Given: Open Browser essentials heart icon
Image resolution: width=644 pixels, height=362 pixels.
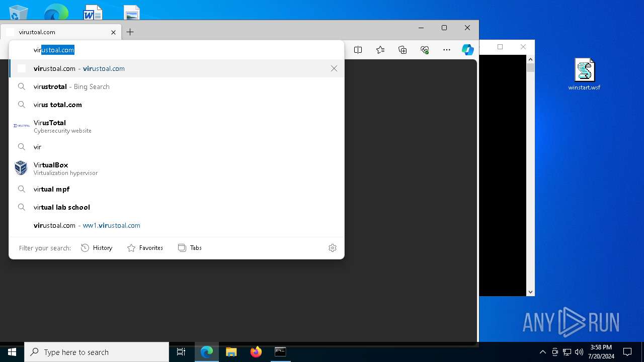Looking at the screenshot, I should click(425, 50).
